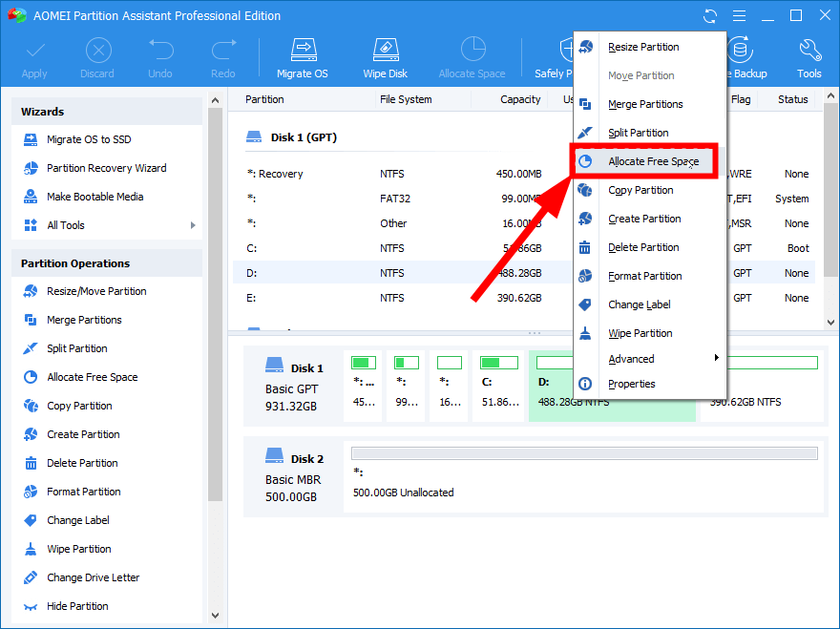Choose Allocate Free Space from context menu
Screen dimensions: 840x629
[x=653, y=161]
